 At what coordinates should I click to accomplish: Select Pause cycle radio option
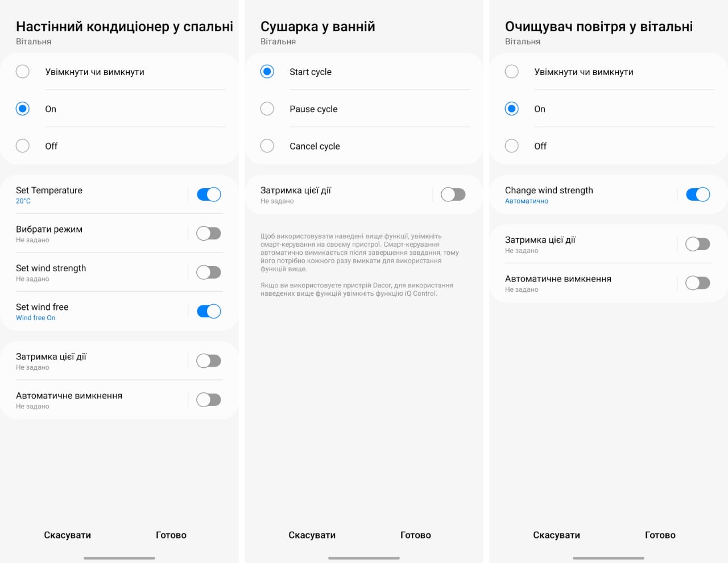(x=267, y=109)
